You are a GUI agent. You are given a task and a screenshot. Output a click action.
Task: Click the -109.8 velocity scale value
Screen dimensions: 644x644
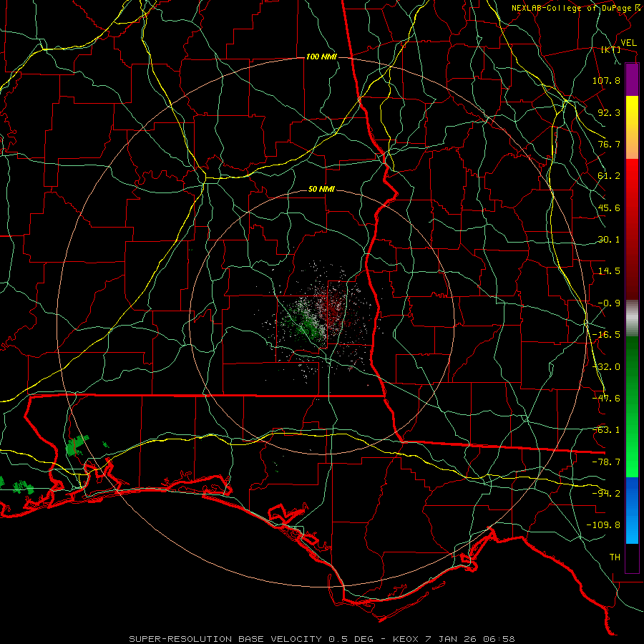(x=603, y=525)
